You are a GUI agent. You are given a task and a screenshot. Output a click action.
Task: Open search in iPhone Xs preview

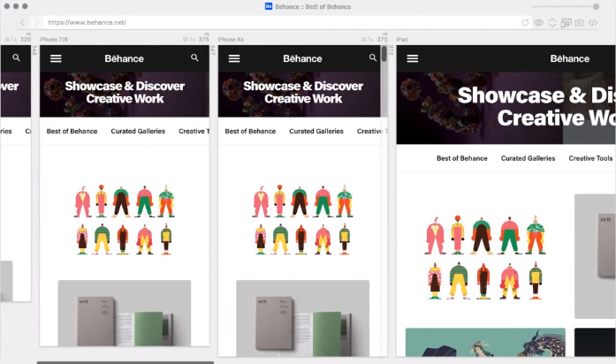(x=373, y=57)
